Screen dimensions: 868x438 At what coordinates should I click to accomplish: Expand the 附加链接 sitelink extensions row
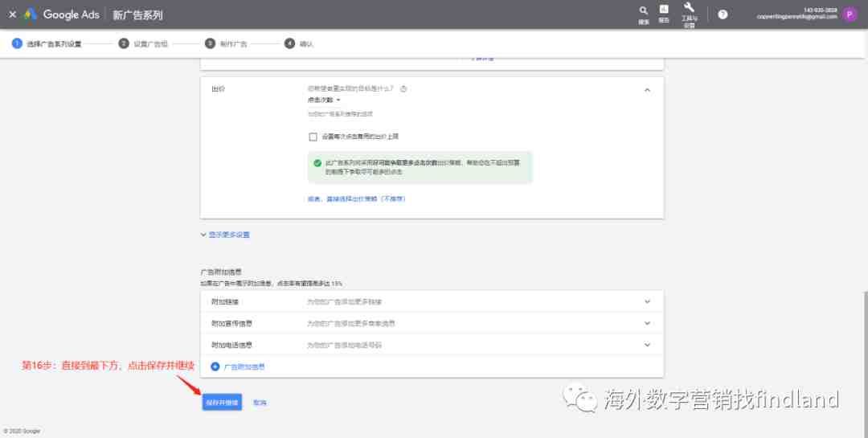tap(432, 302)
